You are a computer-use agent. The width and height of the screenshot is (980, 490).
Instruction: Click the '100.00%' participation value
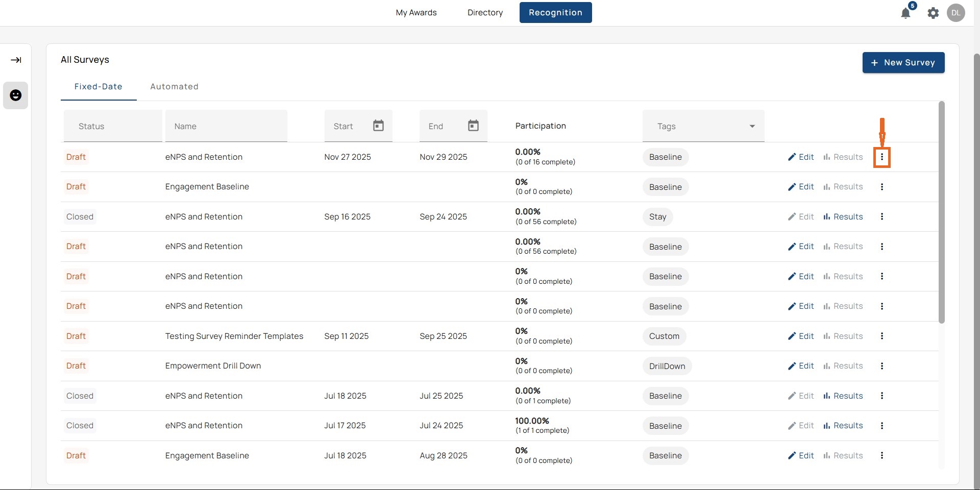532,421
